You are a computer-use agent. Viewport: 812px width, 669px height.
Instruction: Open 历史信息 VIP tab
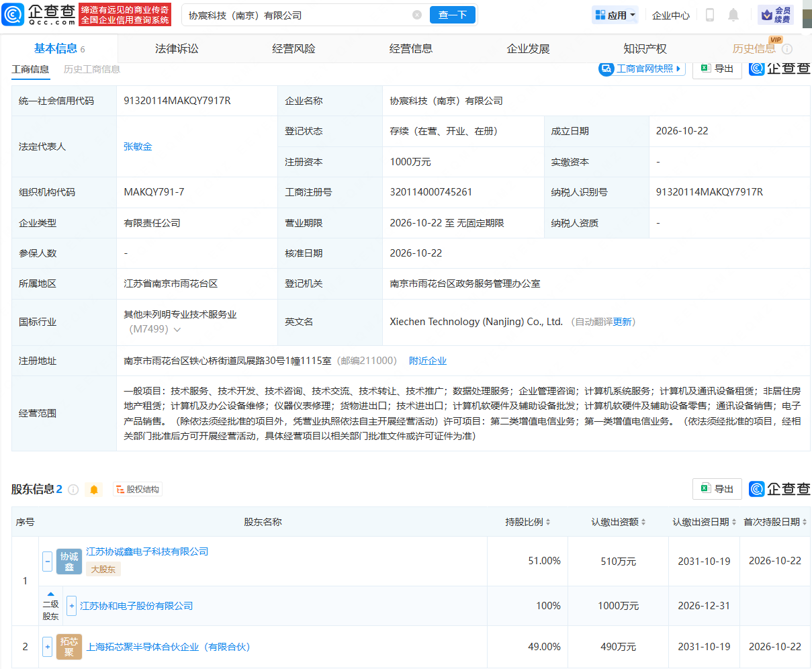click(x=754, y=48)
